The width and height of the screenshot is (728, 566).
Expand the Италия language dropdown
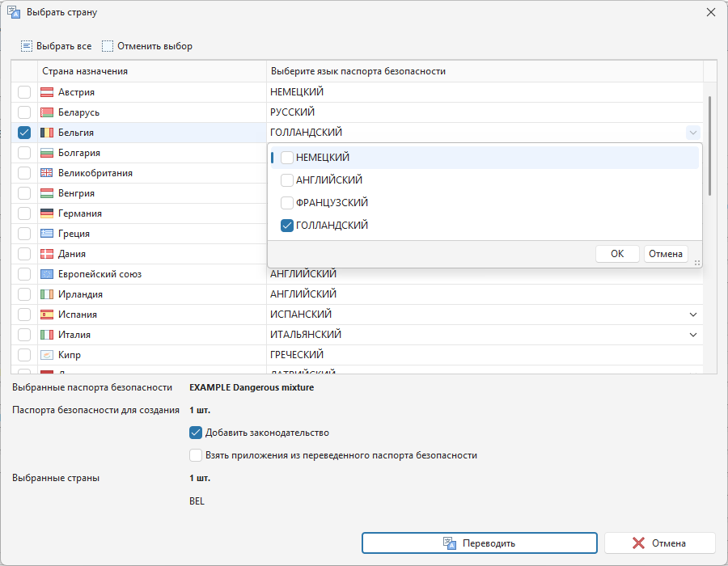pyautogui.click(x=692, y=335)
